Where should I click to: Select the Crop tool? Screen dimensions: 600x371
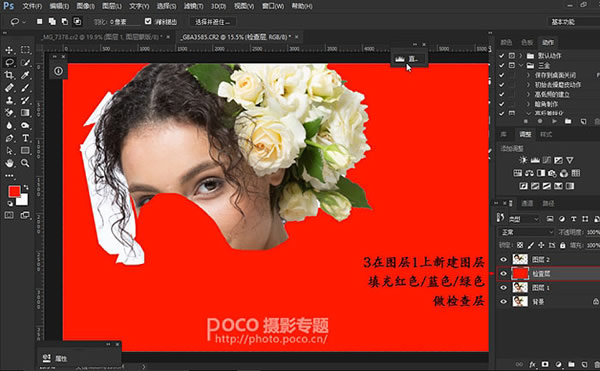pyautogui.click(x=9, y=75)
